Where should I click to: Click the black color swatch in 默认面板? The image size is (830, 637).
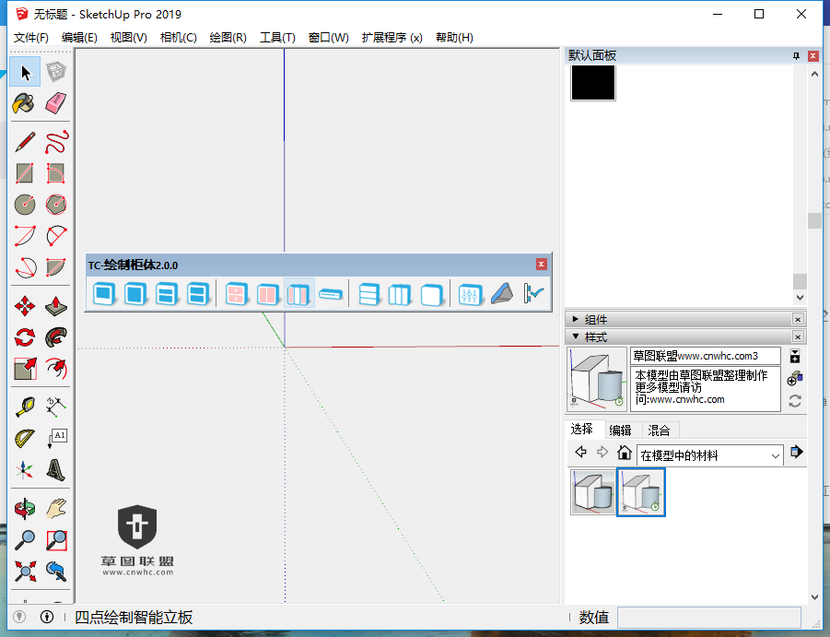pos(593,82)
